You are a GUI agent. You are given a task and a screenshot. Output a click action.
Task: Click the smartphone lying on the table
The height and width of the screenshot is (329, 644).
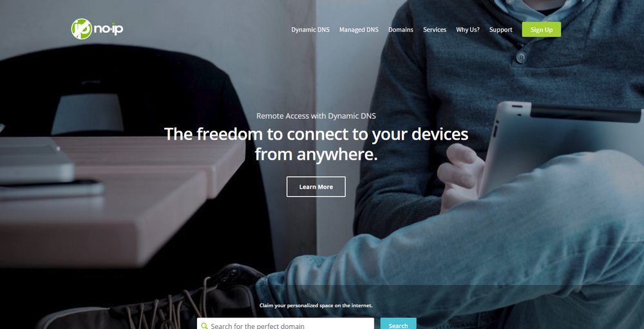52,190
